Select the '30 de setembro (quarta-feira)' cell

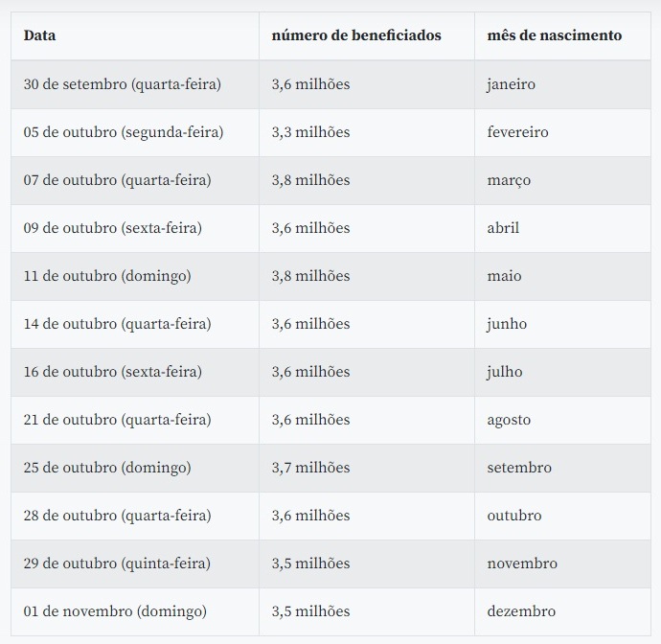pos(135,84)
